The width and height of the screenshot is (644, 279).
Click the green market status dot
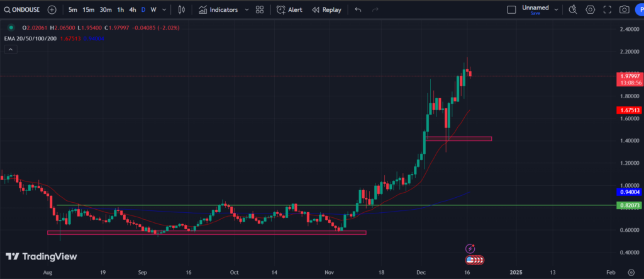(11, 28)
